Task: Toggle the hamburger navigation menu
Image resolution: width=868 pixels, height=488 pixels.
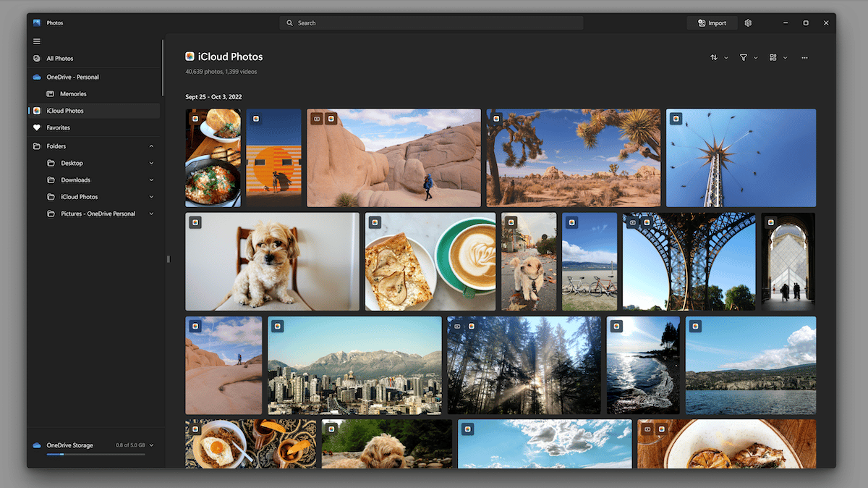Action: (37, 41)
